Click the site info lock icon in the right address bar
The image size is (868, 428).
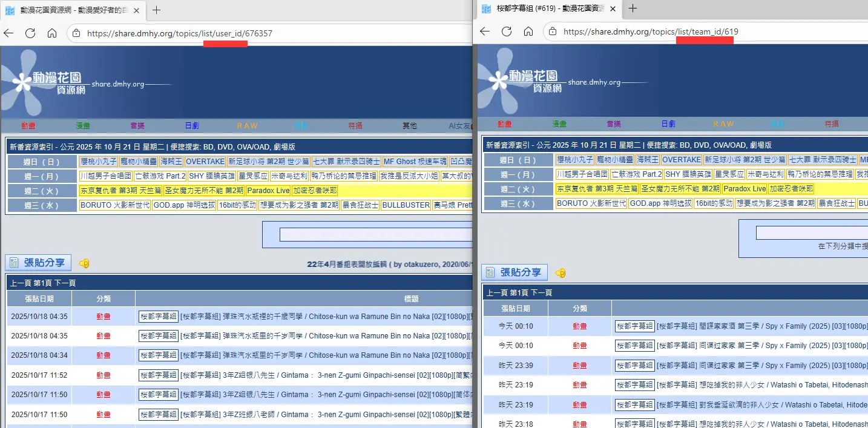[552, 31]
